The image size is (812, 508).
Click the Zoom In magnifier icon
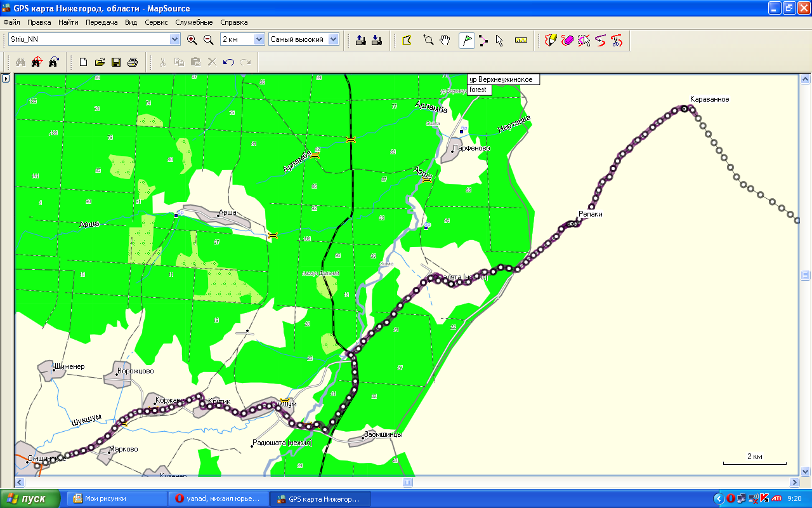192,39
